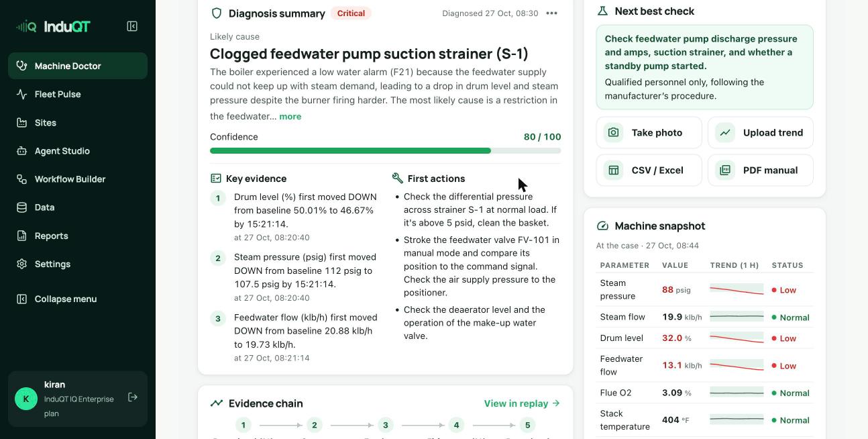The width and height of the screenshot is (868, 439).
Task: Click the Take photo button
Action: coord(649,133)
